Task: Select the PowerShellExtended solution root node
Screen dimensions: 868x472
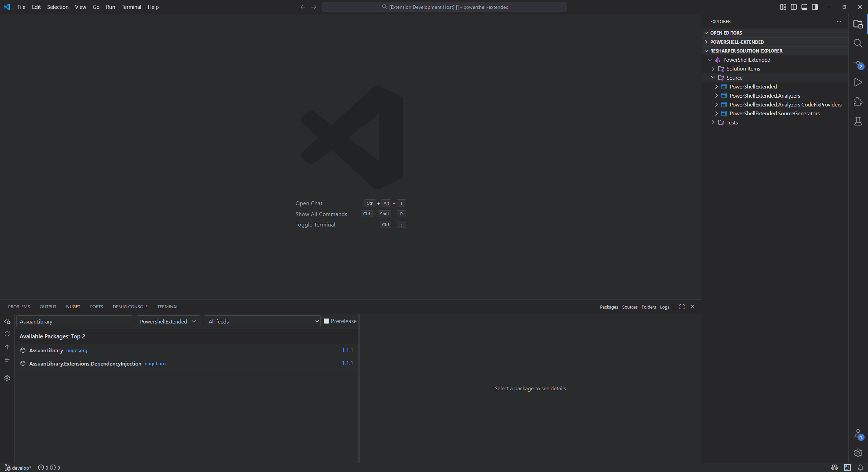Action: click(x=775, y=60)
